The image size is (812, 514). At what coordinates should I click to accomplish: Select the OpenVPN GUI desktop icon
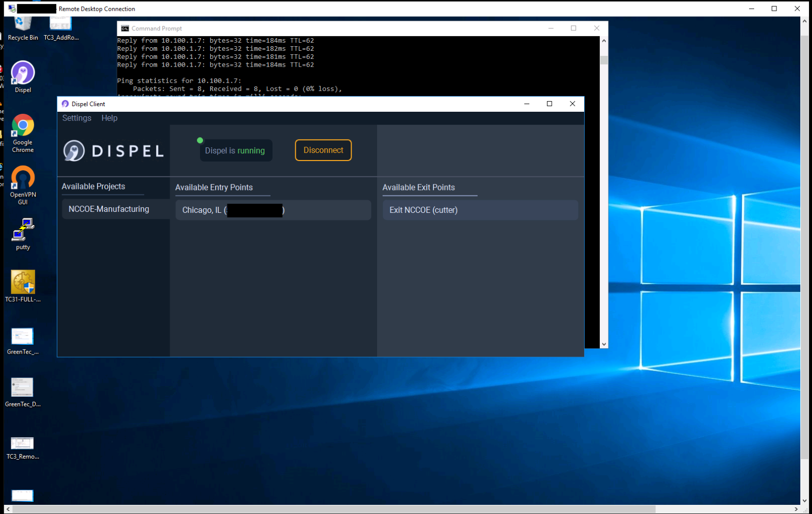point(23,185)
